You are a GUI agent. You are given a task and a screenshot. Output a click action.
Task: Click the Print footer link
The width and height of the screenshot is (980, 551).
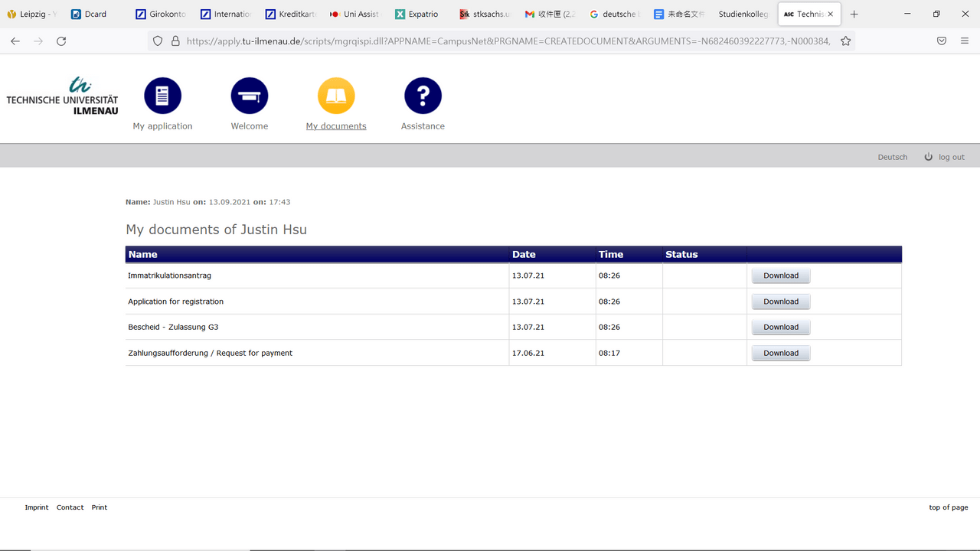[x=100, y=507]
